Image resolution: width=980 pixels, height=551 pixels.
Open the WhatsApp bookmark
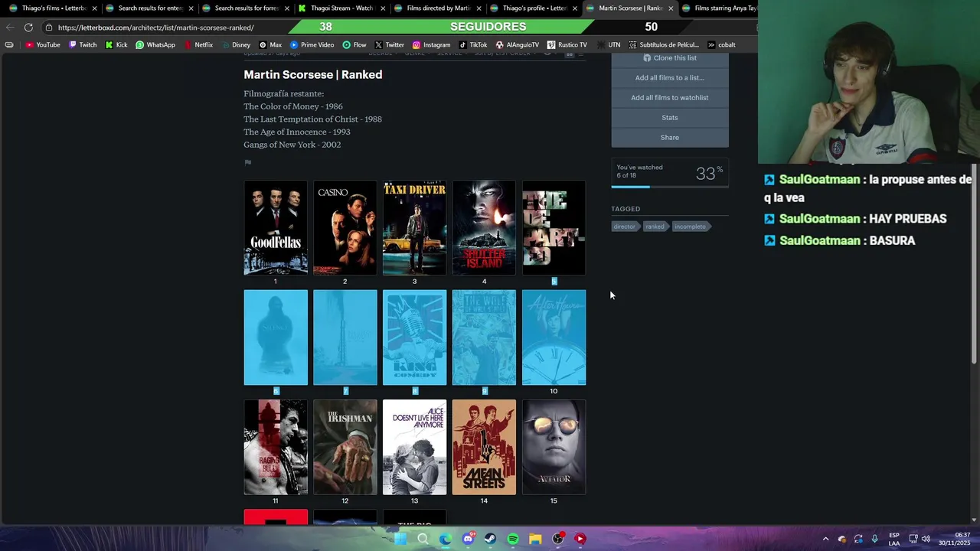[x=155, y=44]
